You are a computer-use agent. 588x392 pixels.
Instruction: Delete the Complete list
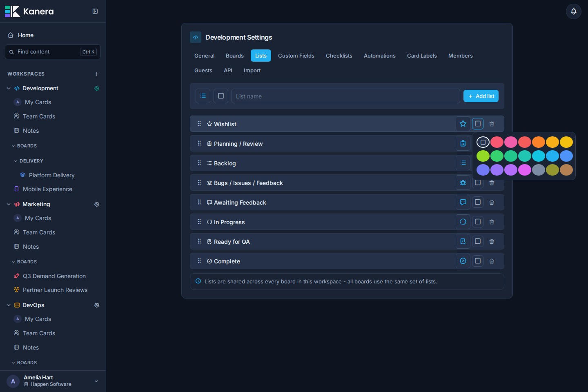click(x=492, y=261)
